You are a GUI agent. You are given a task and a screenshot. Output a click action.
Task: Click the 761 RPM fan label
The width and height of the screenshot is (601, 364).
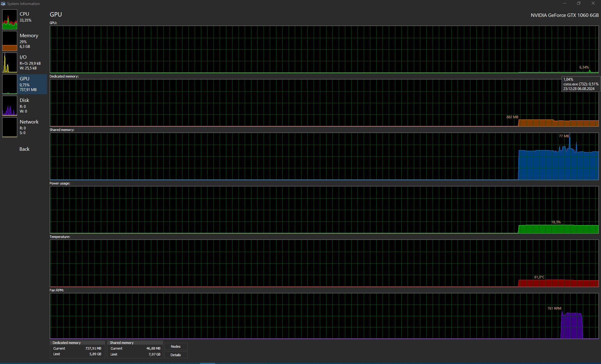tap(554, 308)
